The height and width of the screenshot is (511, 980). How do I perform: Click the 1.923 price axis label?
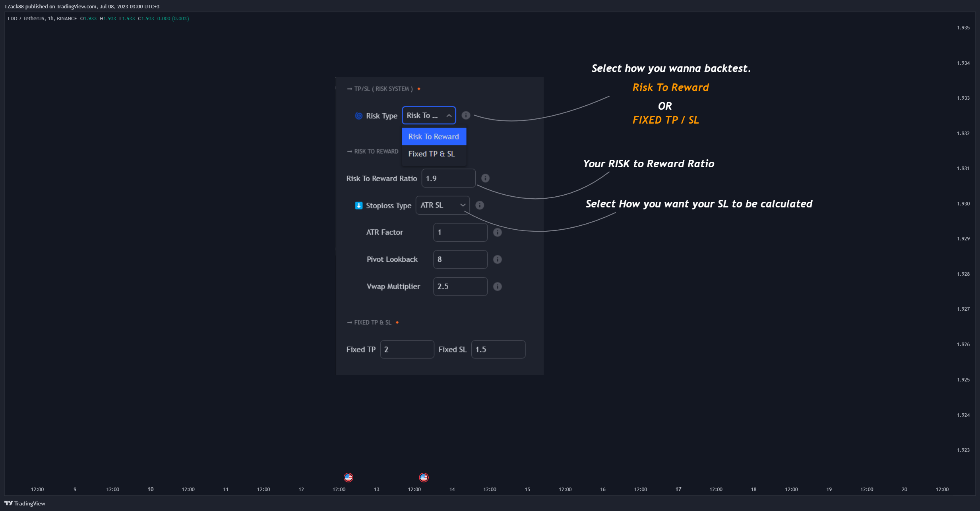(963, 450)
